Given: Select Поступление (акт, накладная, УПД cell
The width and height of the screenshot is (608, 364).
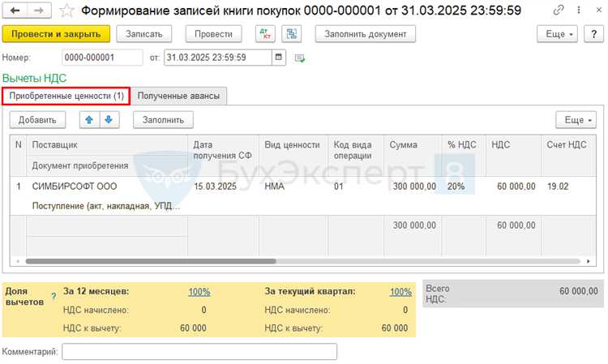Looking at the screenshot, I should (x=107, y=206).
